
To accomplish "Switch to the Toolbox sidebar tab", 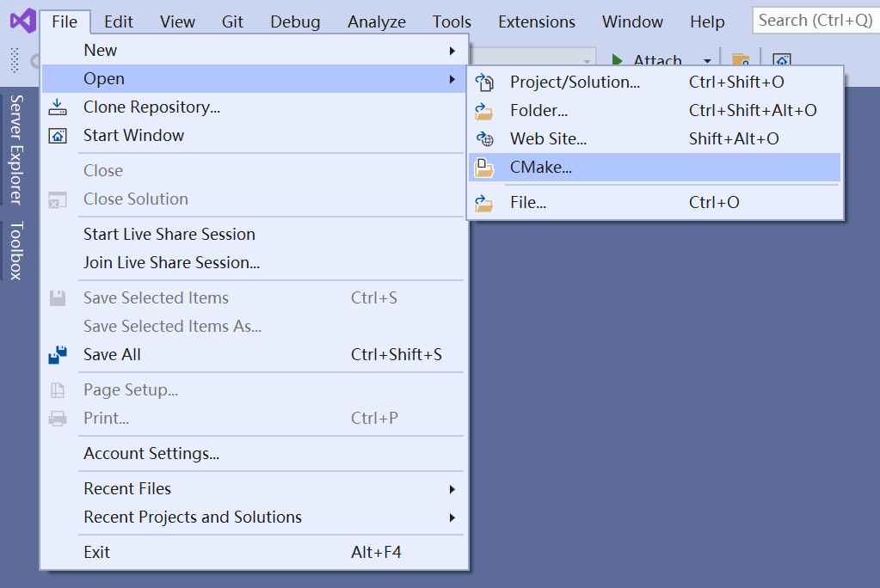I will 17,250.
